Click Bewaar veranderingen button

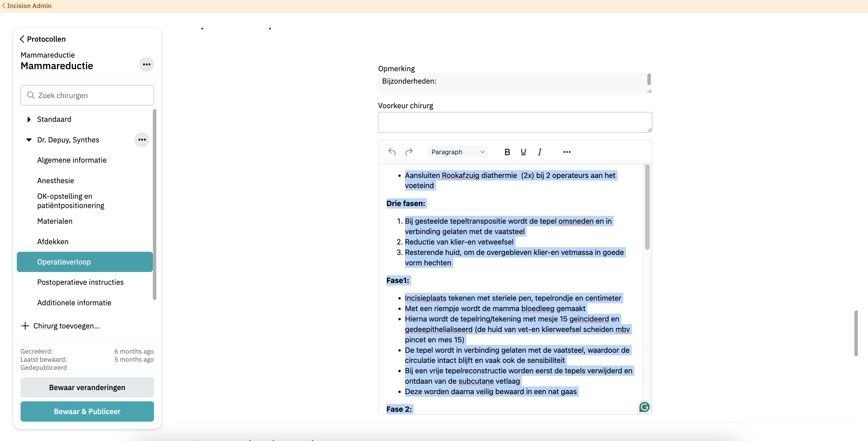pyautogui.click(x=87, y=387)
